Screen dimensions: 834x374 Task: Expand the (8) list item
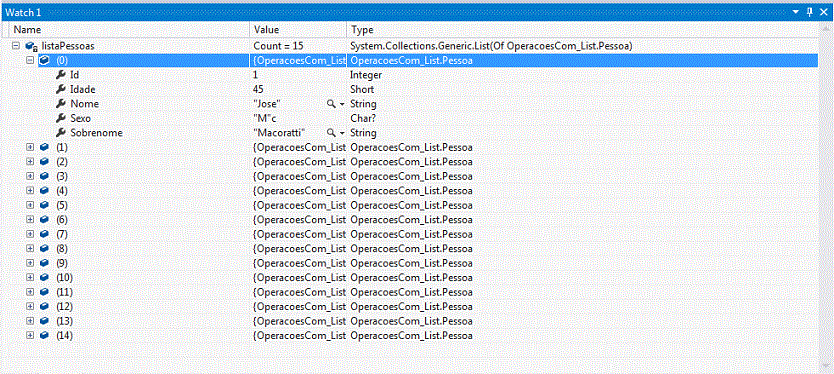click(x=30, y=248)
